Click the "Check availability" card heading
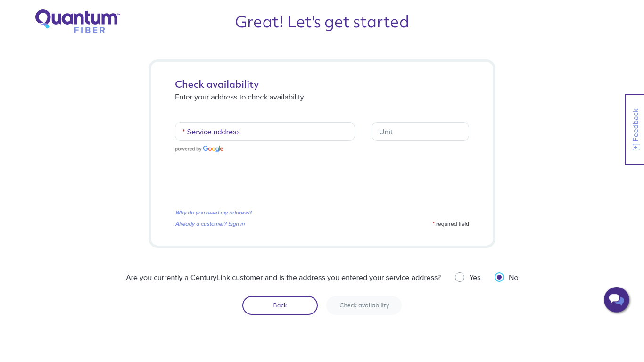Image resolution: width=644 pixels, height=362 pixels. [217, 84]
